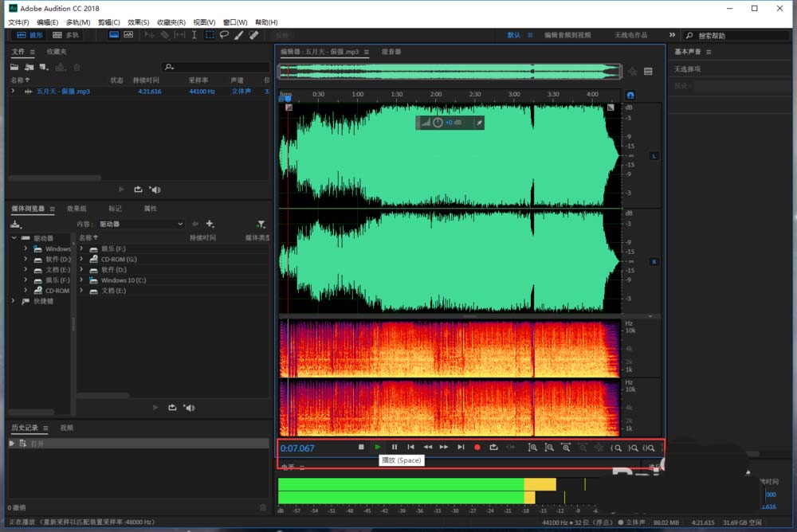
Task: Switch to the 混音器 tab
Action: pyautogui.click(x=391, y=52)
